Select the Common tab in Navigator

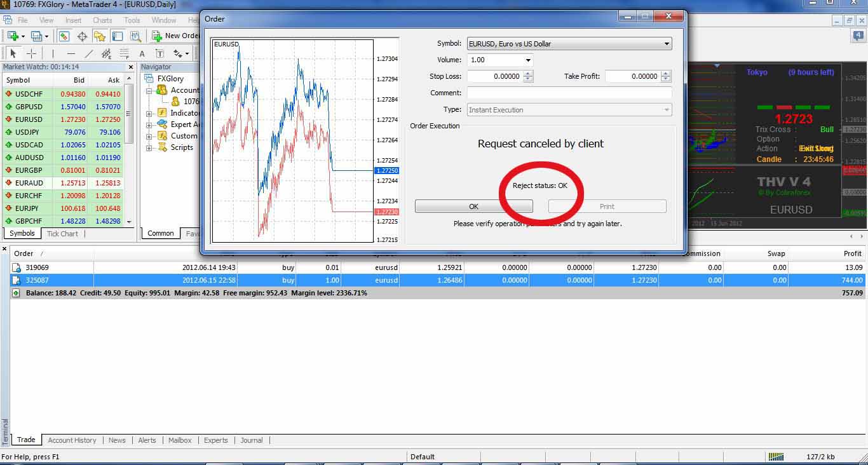click(x=161, y=234)
